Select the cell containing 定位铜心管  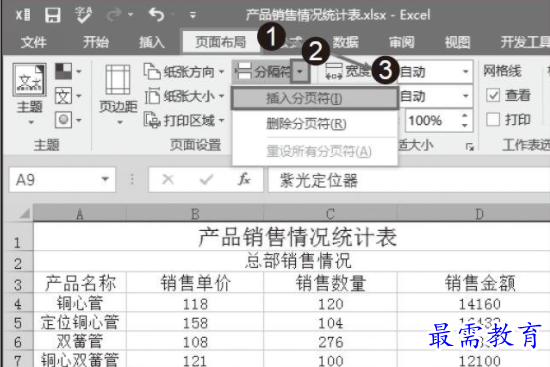80,322
